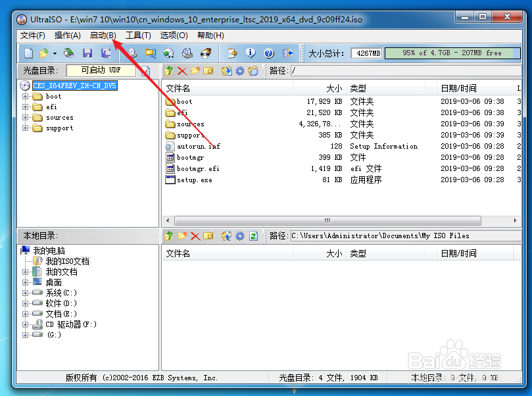Screen dimensions: 532x396
Task: Click red X delete in disc pane
Action: [x=182, y=71]
